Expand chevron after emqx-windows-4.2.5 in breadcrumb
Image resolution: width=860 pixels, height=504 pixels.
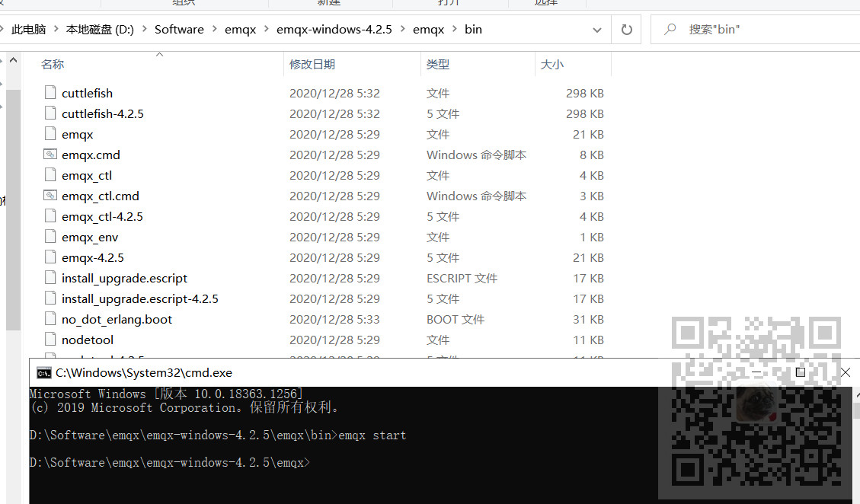pos(402,29)
